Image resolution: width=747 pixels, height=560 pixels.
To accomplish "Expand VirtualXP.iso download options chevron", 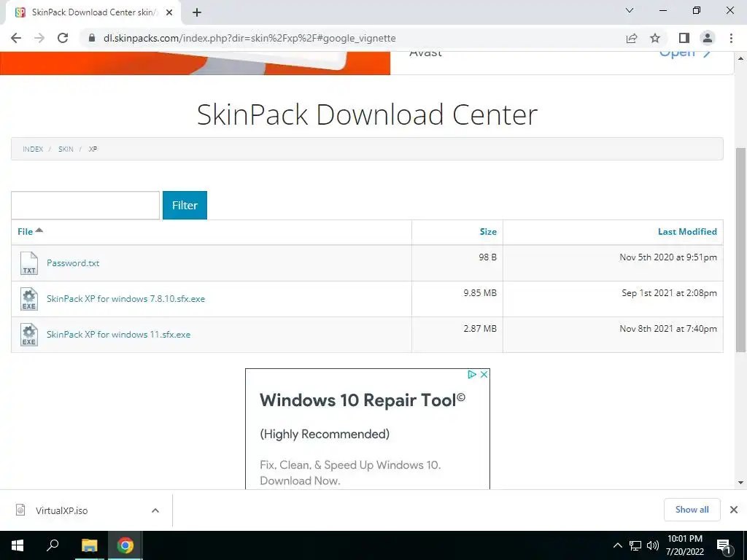I will point(155,510).
